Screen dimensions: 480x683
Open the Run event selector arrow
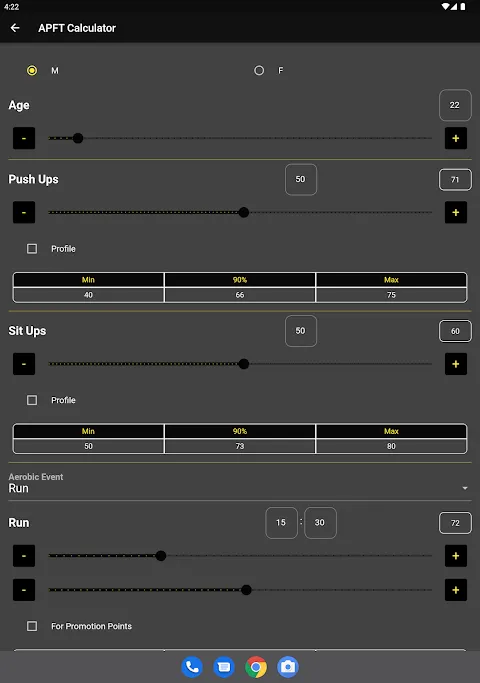coord(465,488)
